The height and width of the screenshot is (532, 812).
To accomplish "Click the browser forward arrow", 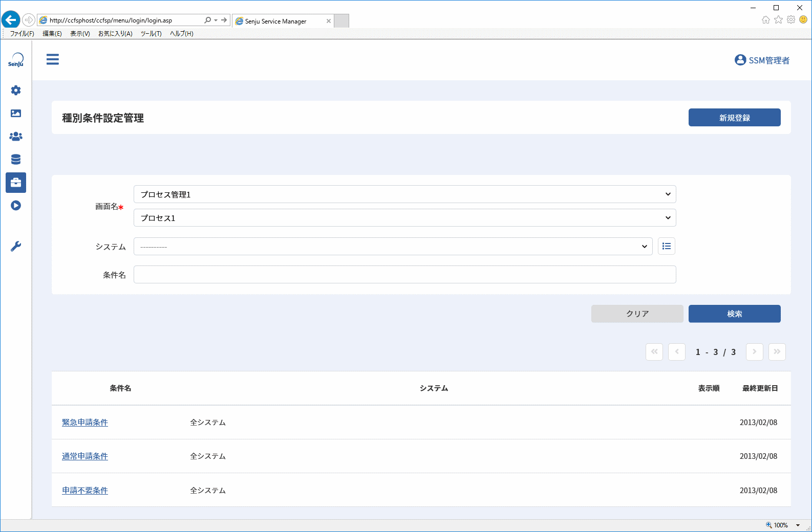I will 29,20.
